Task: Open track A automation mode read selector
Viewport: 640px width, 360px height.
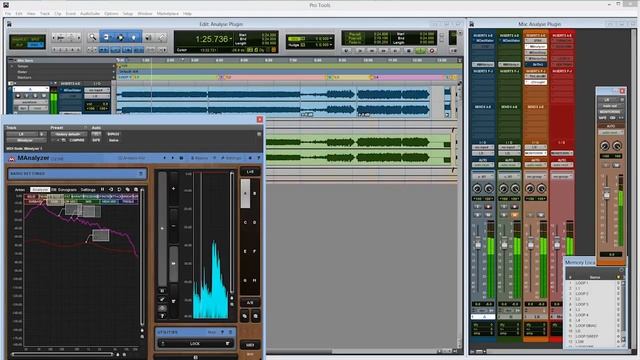Action: click(38, 108)
